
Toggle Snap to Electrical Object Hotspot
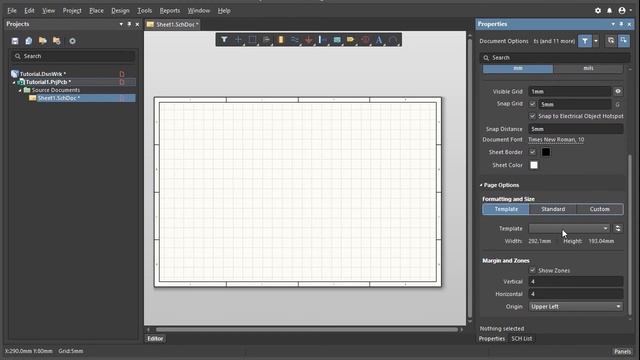[x=532, y=116]
